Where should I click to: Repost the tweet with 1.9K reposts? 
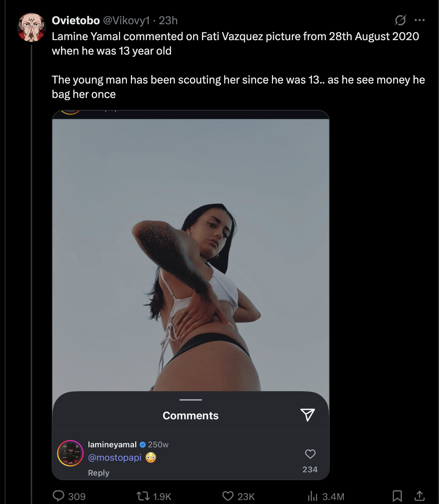[x=154, y=496]
